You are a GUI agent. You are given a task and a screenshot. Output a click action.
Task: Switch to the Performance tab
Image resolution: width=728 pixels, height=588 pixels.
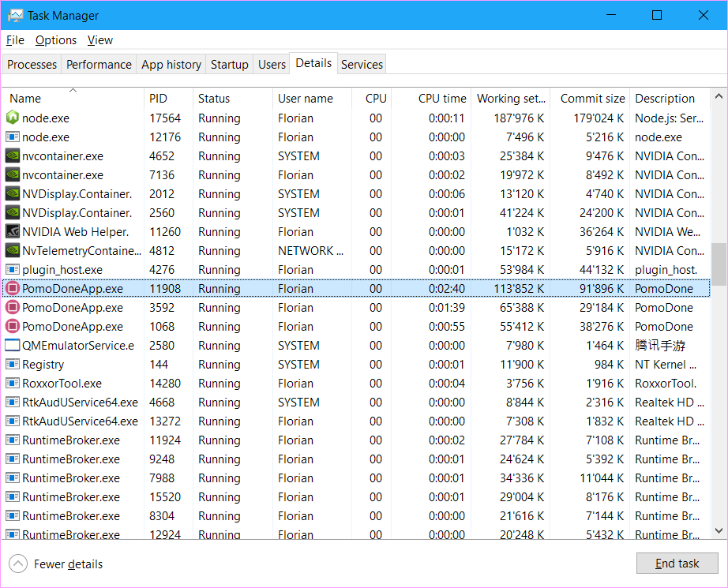(99, 65)
